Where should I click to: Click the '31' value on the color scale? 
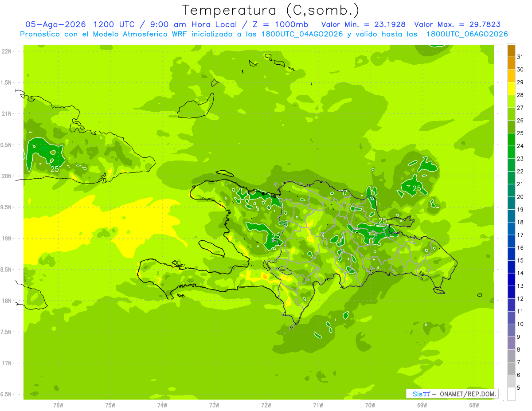(x=520, y=56)
